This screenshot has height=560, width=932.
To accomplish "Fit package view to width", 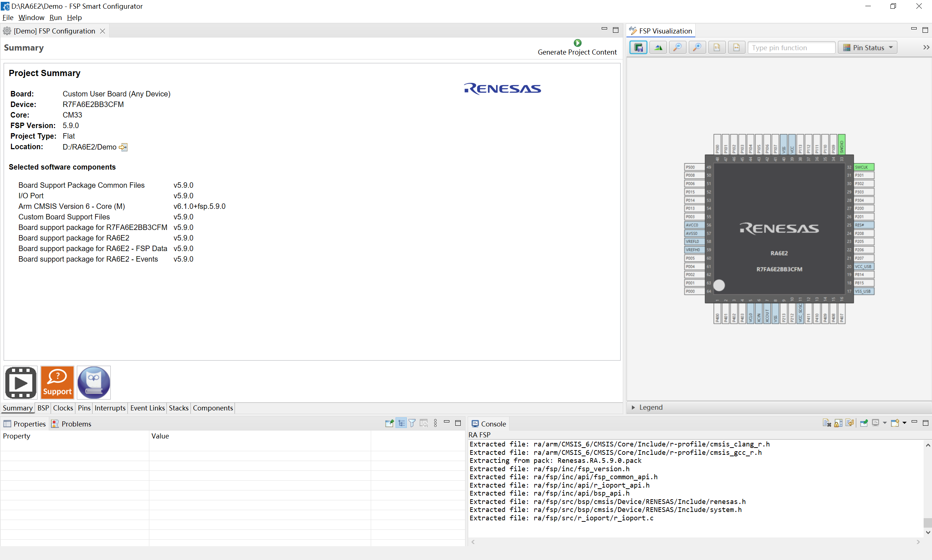I will point(736,48).
